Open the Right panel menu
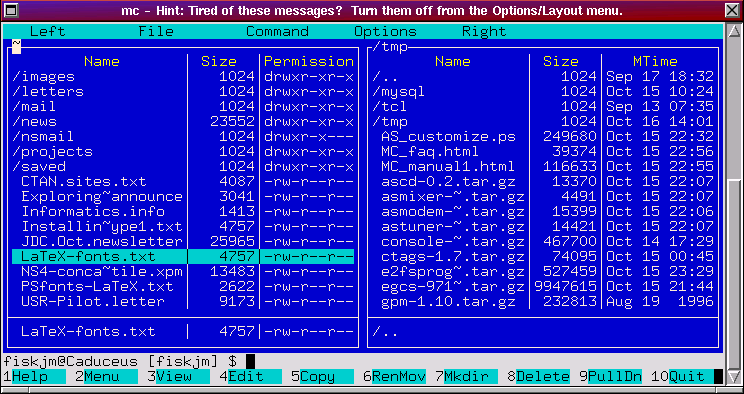This screenshot has width=744, height=394. point(484,32)
